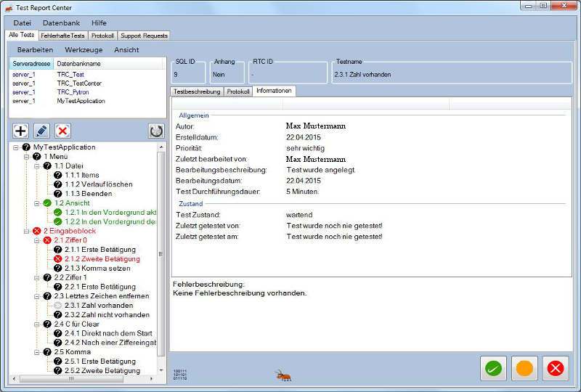Switch to the Fehlerhafte Tests tab
Screen dimensions: 581x392
point(62,36)
